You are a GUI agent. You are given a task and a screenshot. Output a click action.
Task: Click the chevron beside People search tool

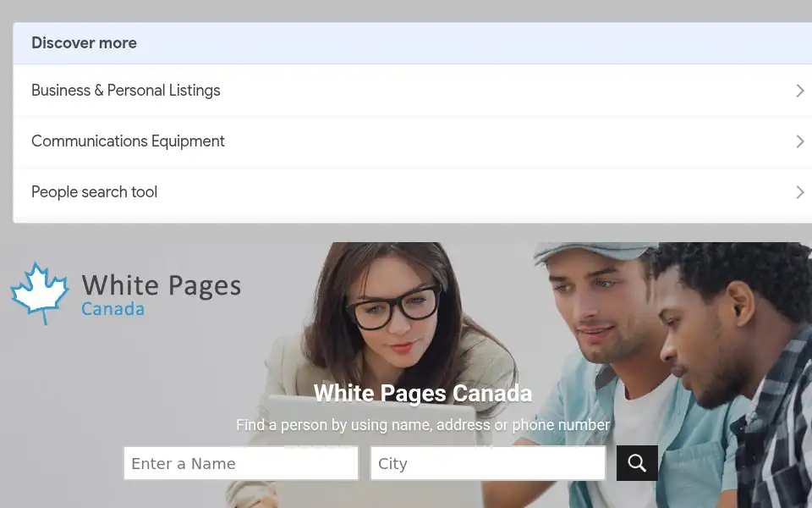[x=800, y=192]
